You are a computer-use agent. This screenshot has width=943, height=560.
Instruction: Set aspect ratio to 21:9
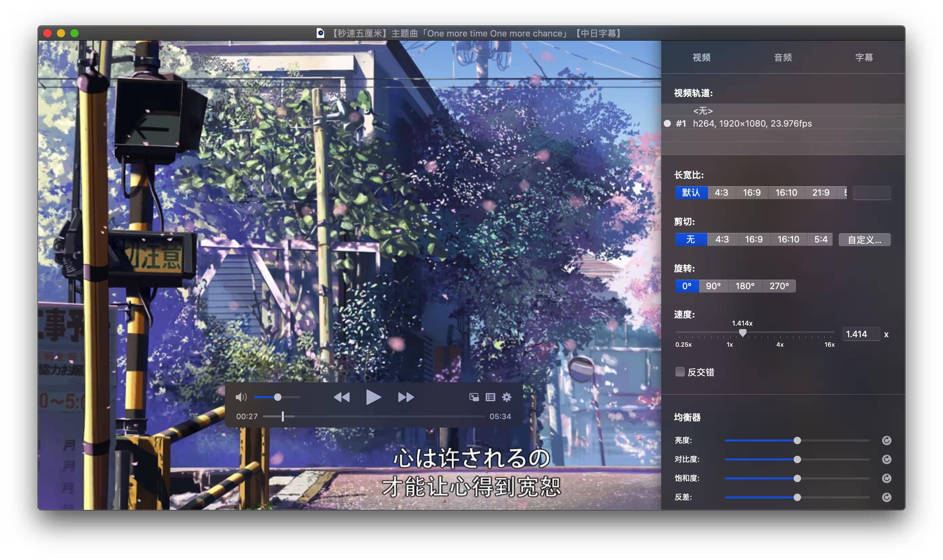coord(821,192)
